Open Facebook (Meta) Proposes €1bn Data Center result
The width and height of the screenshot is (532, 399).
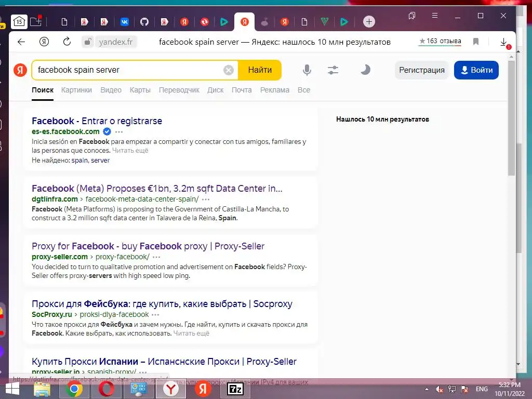(157, 188)
